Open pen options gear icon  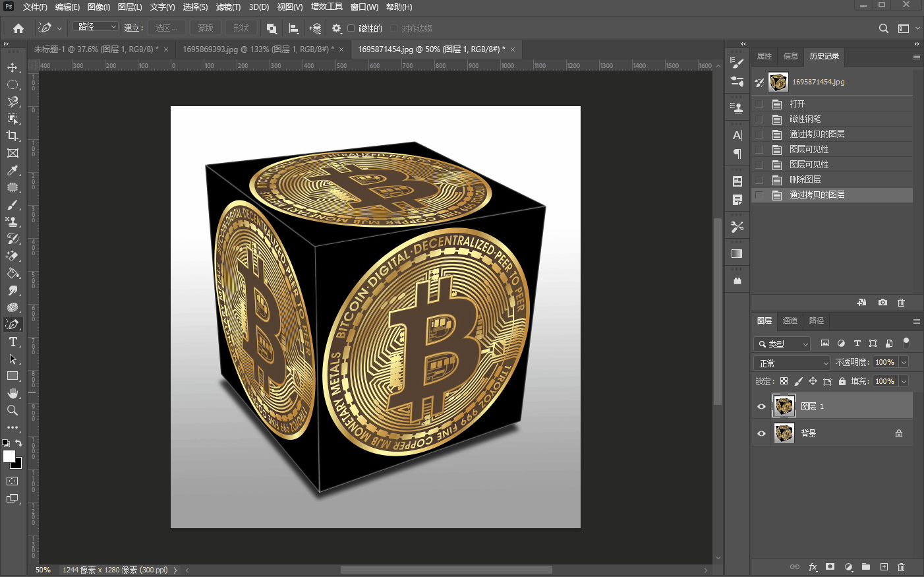(337, 28)
